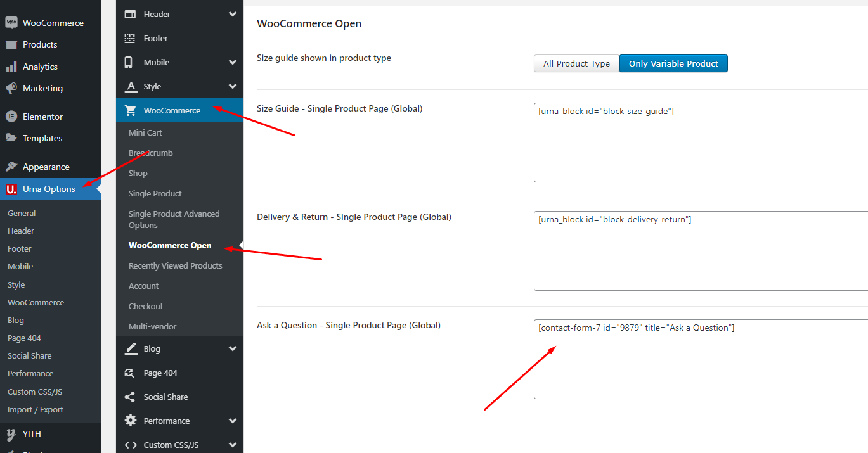Click the Urna Options logo icon
This screenshot has width=868, height=453.
(x=11, y=189)
